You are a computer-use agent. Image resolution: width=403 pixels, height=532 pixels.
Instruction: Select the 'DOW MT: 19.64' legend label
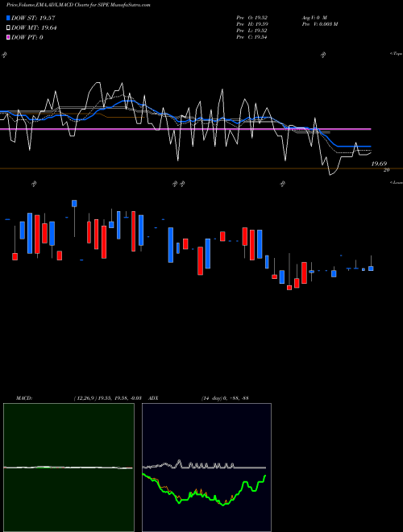pyautogui.click(x=34, y=28)
